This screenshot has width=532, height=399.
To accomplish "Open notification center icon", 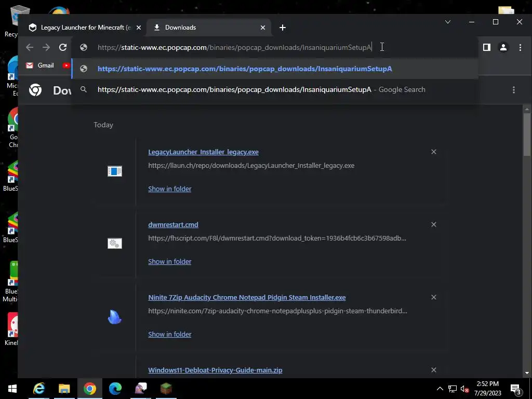I will pyautogui.click(x=516, y=389).
